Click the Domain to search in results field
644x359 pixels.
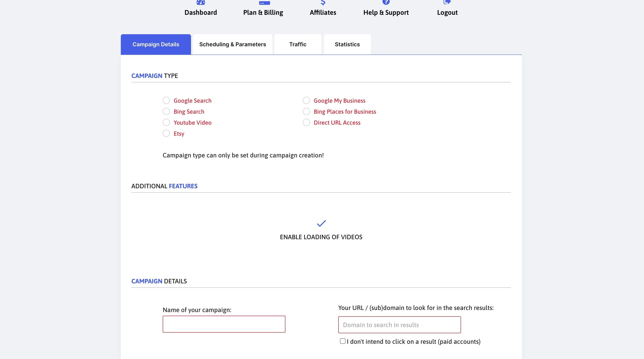(x=399, y=325)
